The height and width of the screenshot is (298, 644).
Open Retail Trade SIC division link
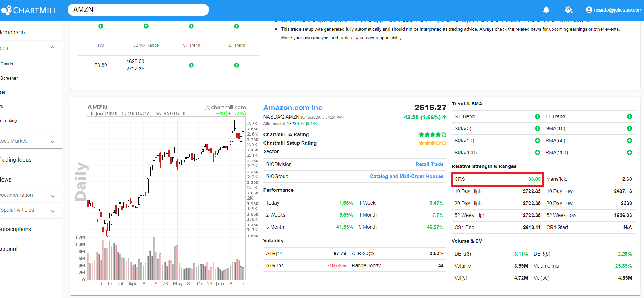click(x=429, y=164)
